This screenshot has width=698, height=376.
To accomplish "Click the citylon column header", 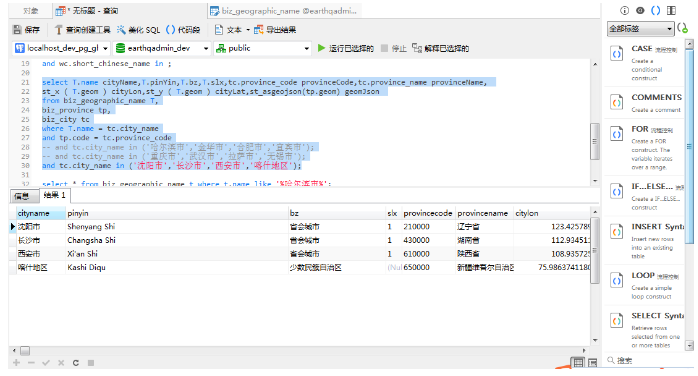I will (552, 213).
